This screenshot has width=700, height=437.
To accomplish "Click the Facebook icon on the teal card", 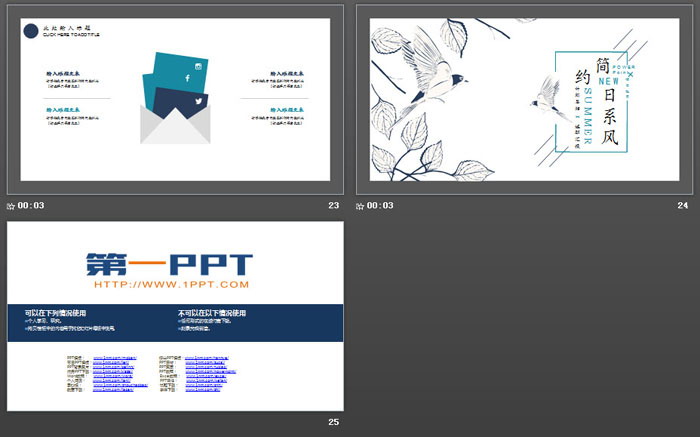I will [186, 77].
